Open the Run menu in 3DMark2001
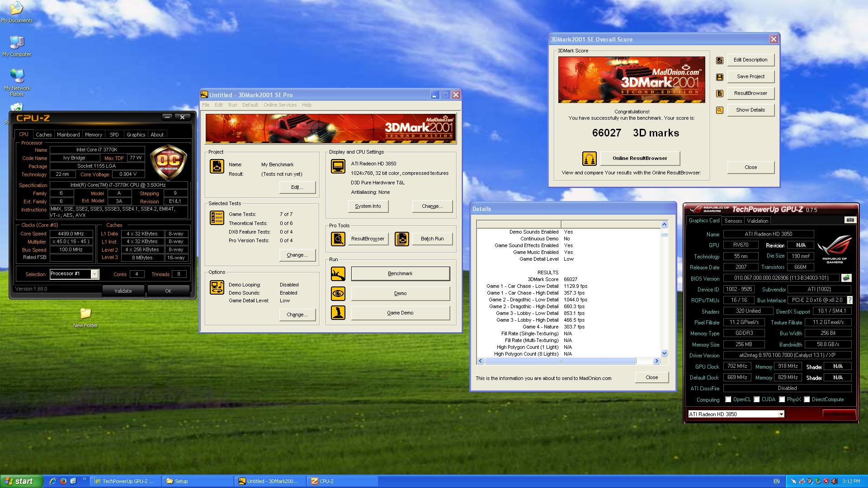 (232, 105)
